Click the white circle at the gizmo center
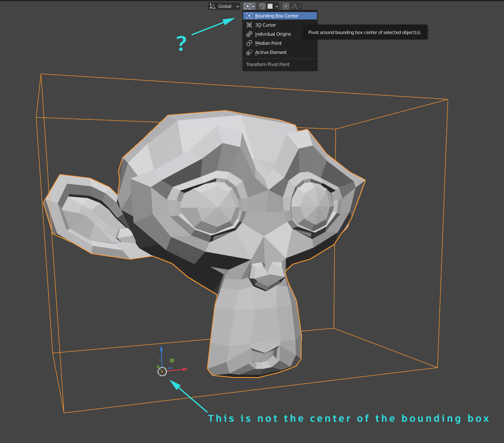 click(x=162, y=371)
